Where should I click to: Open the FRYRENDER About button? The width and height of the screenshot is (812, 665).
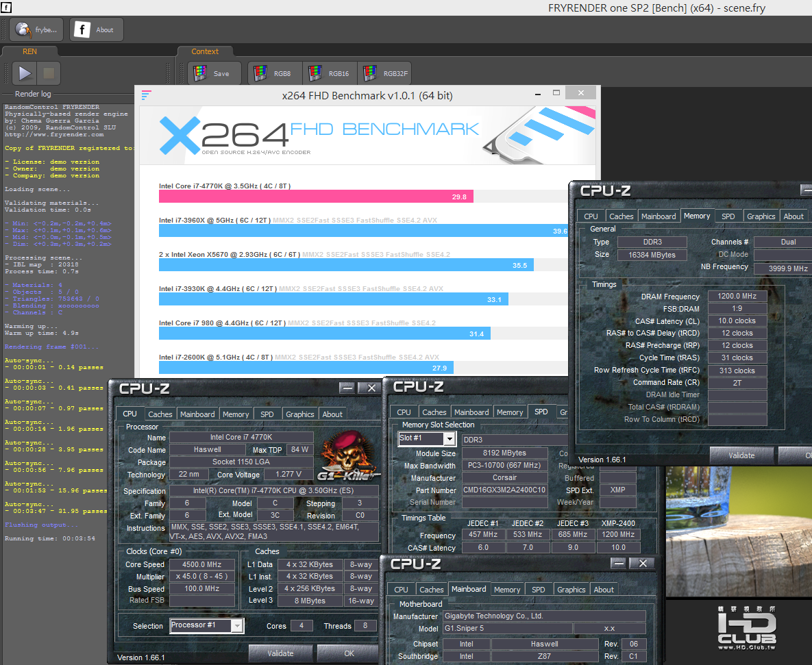pos(97,29)
